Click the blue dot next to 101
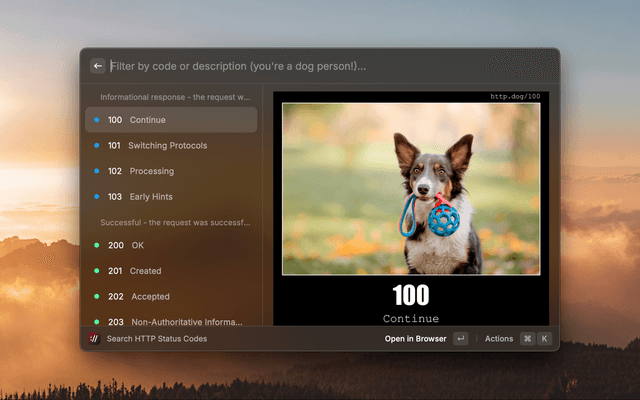Image resolution: width=640 pixels, height=400 pixels. 96,146
